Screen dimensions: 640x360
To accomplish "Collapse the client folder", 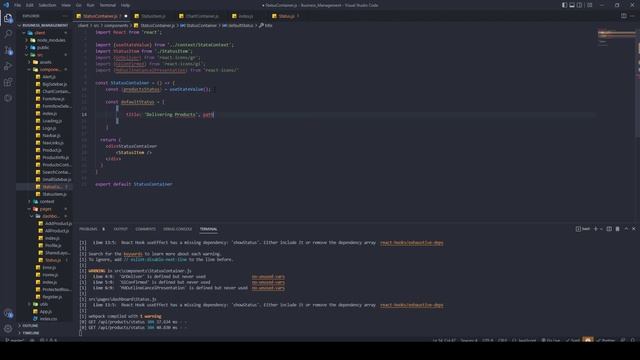I will [x=40, y=33].
